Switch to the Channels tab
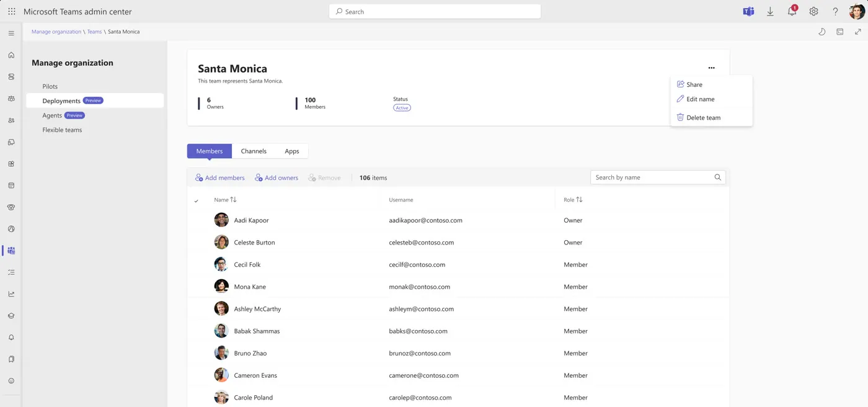Image resolution: width=868 pixels, height=407 pixels. (254, 151)
